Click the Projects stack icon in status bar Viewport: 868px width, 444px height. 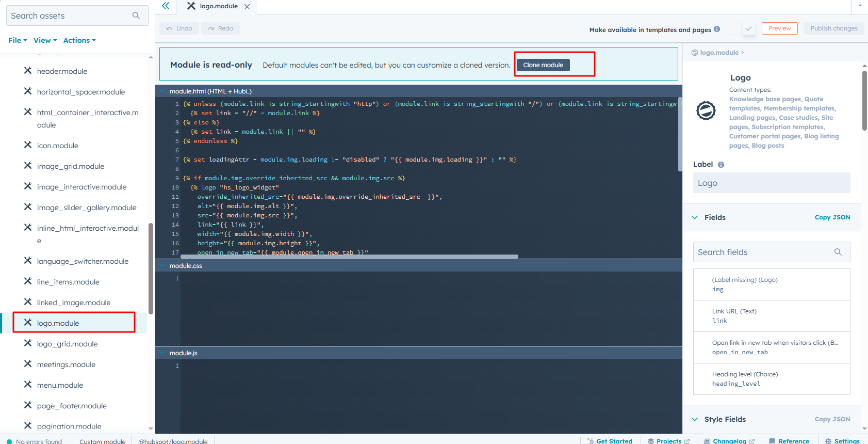click(x=651, y=441)
